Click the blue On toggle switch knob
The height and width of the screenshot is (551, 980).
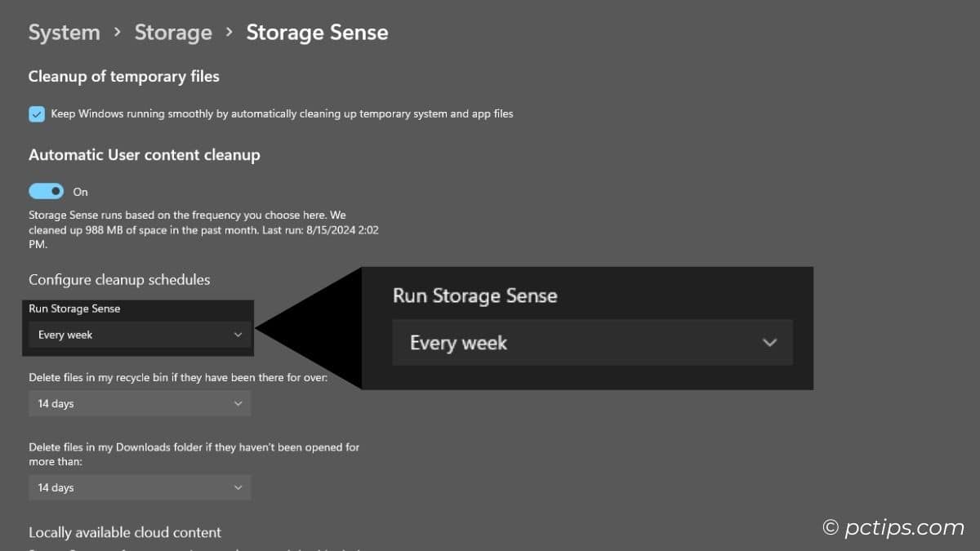pyautogui.click(x=54, y=190)
